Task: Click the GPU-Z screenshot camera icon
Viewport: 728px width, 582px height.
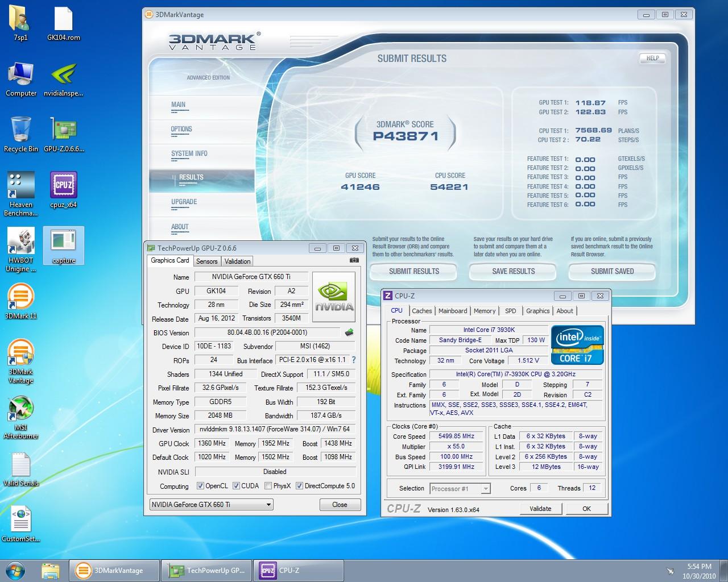Action: (354, 260)
